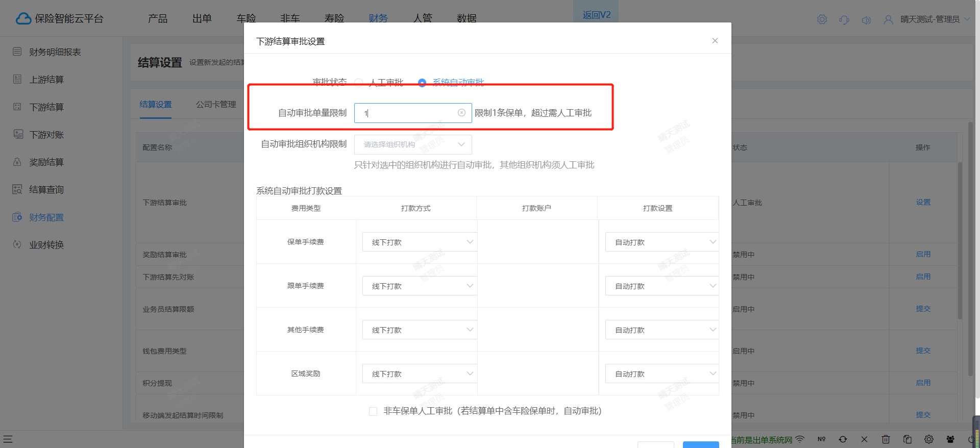
Task: Click the trash bin icon in bottom bar
Action: 886,439
